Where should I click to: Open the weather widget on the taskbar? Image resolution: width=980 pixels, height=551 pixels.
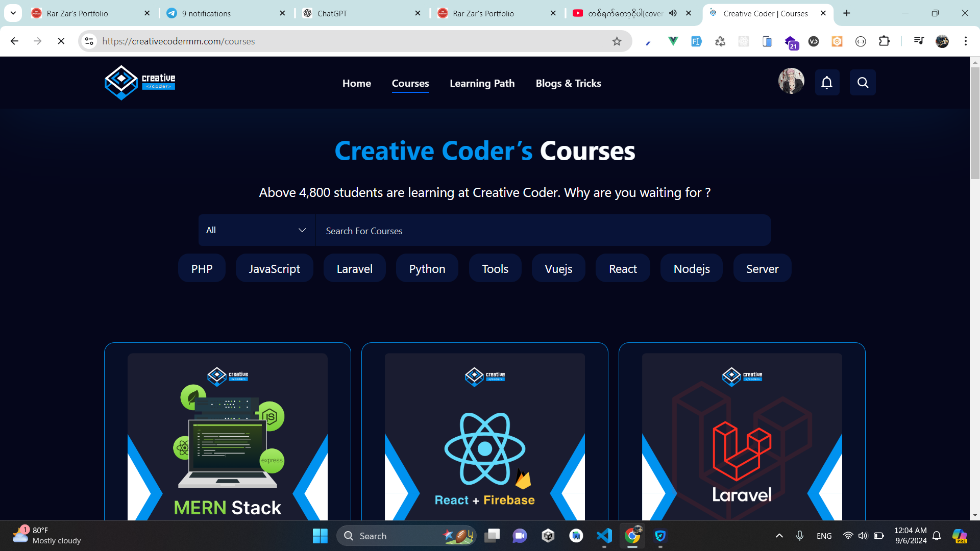point(47,536)
